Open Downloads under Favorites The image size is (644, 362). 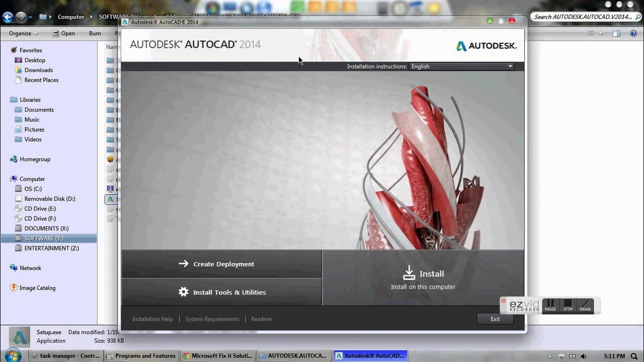point(39,70)
